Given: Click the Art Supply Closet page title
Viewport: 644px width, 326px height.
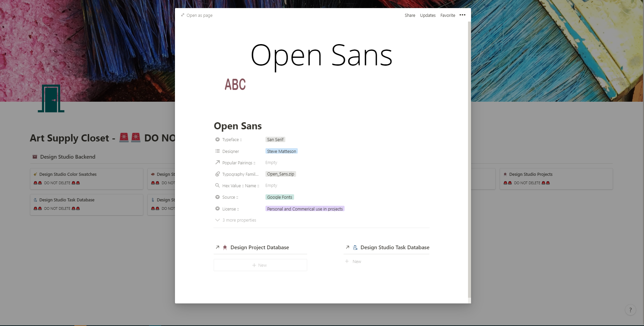Looking at the screenshot, I should (x=102, y=138).
